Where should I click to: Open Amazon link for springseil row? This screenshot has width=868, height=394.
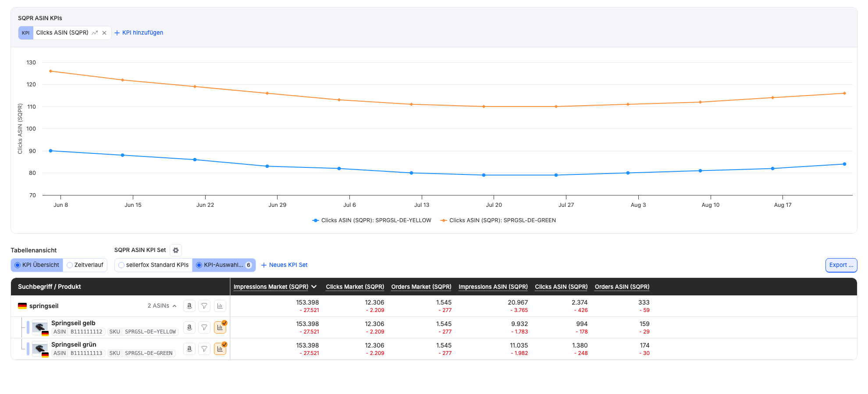189,306
